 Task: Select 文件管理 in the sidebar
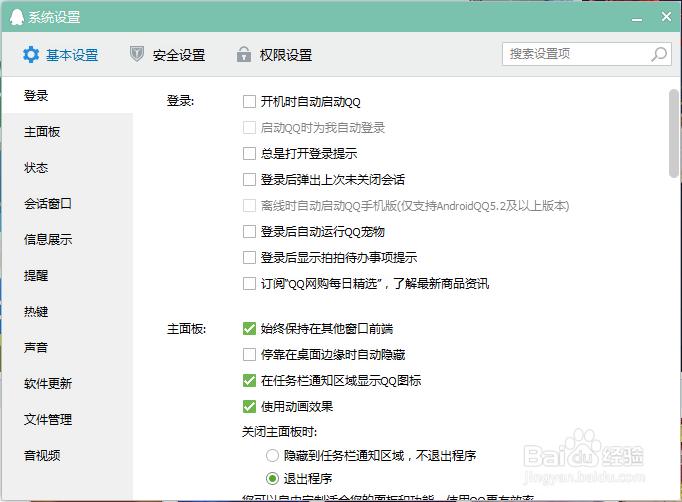(x=67, y=419)
